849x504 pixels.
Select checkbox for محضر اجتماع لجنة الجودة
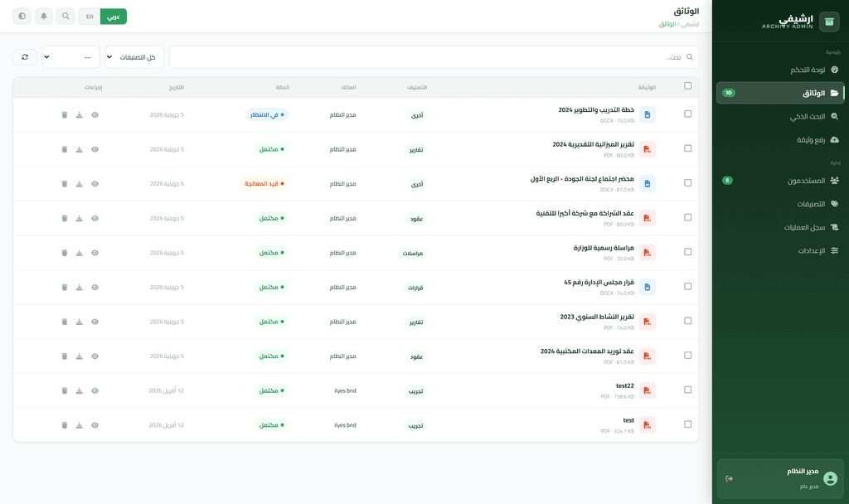(x=687, y=183)
